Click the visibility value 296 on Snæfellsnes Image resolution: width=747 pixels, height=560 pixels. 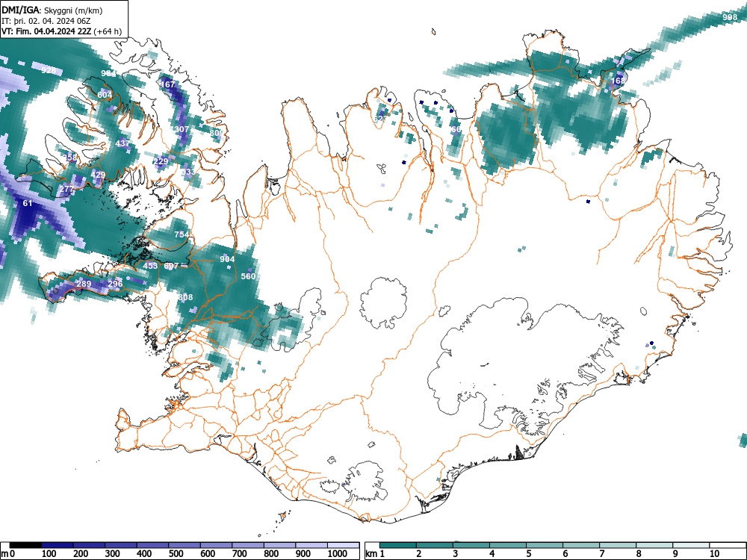coord(115,284)
